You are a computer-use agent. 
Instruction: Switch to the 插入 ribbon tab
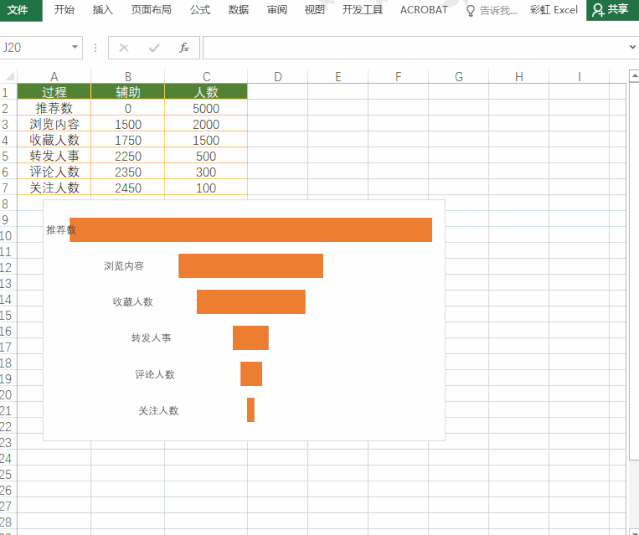[102, 10]
